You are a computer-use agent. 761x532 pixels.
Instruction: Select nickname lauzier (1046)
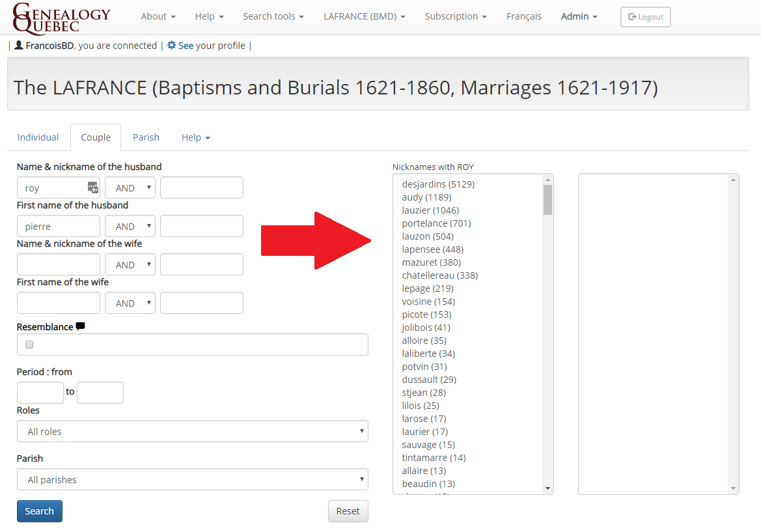click(x=430, y=210)
